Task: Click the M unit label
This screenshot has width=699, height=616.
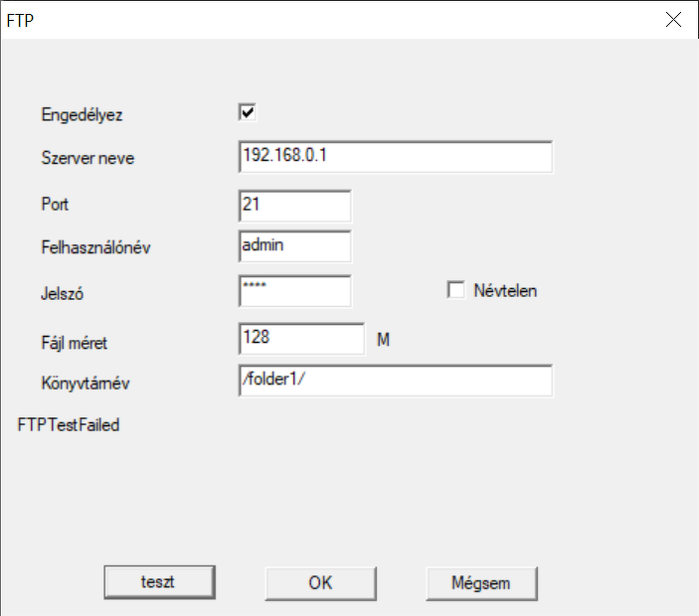Action: tap(384, 339)
